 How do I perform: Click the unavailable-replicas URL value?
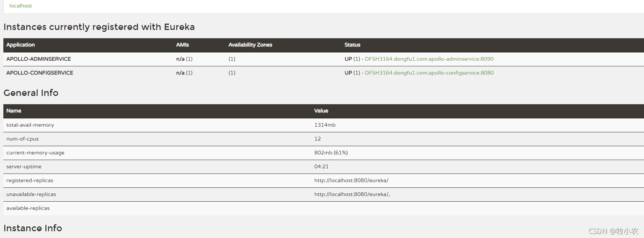tap(352, 194)
